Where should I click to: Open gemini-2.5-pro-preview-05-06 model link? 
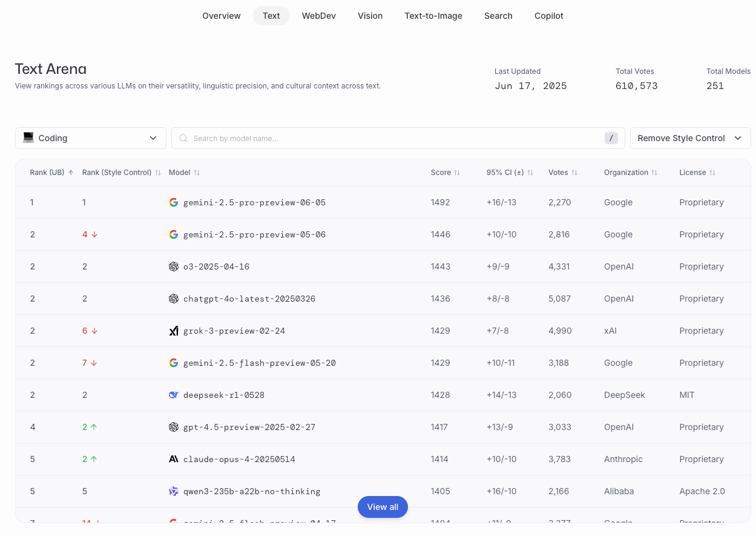[x=254, y=234]
